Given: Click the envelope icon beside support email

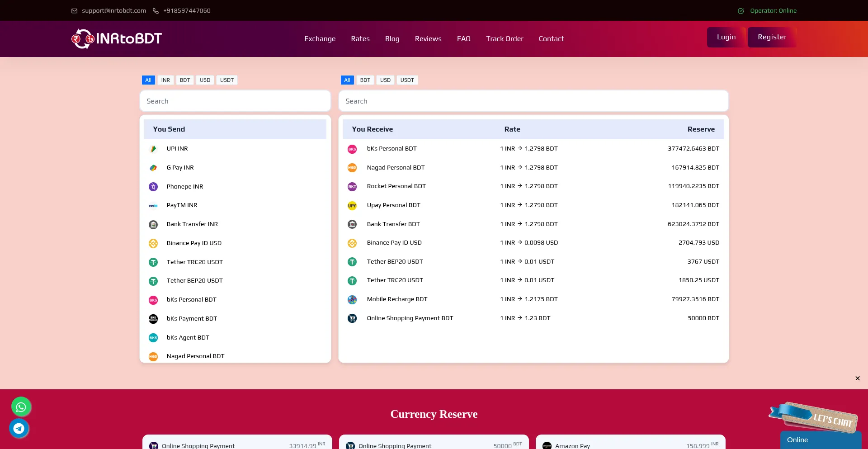Looking at the screenshot, I should click(74, 11).
